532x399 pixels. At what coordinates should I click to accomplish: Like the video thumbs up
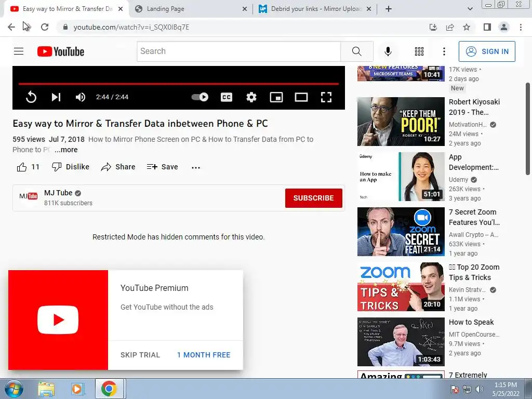point(28,167)
